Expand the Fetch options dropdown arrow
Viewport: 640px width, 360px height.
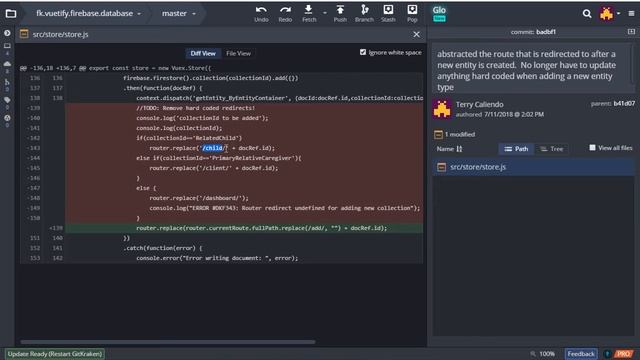pos(324,13)
